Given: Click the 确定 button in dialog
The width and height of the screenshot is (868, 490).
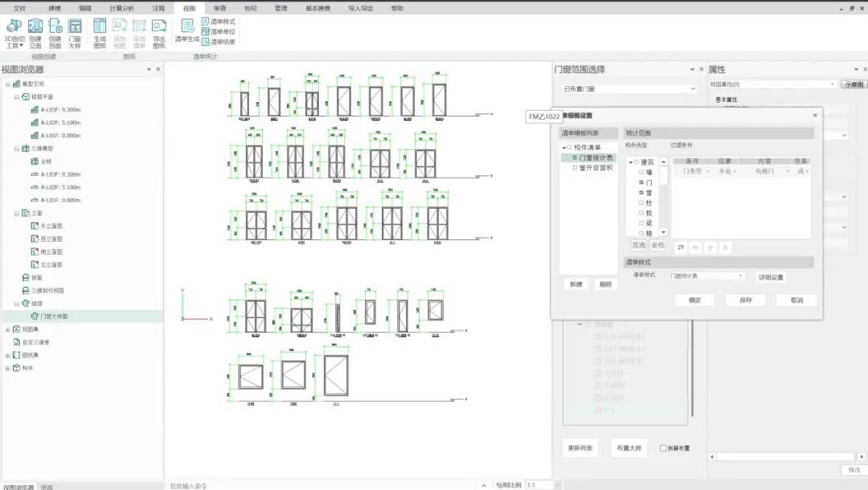Looking at the screenshot, I should 694,300.
